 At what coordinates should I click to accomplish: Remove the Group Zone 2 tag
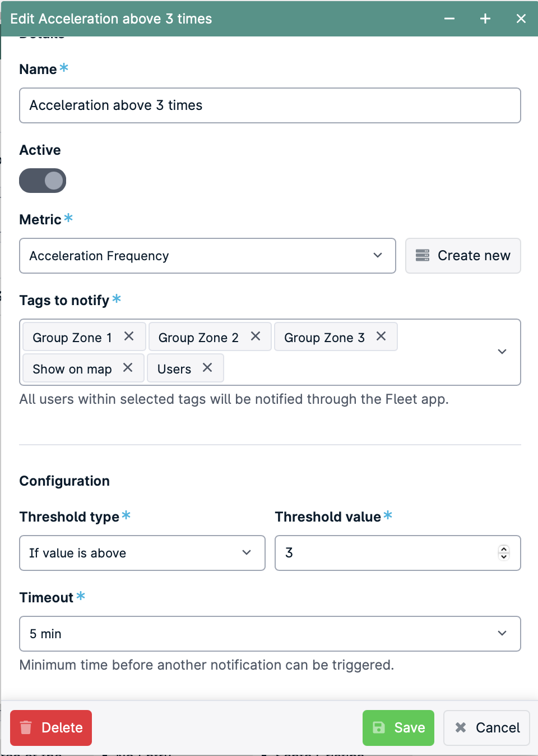(x=256, y=336)
